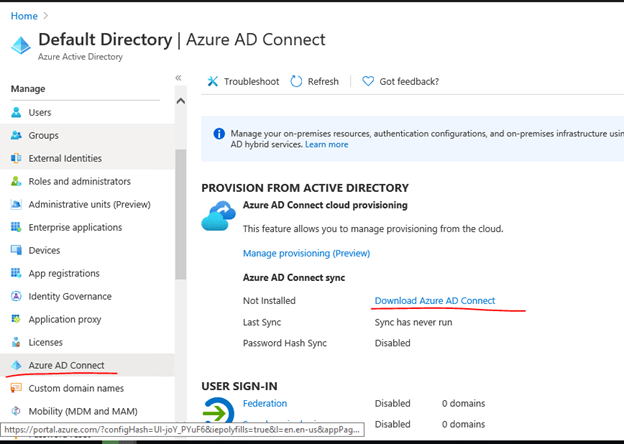Screen dimensions: 624x444
Task: Click the Groups icon in sidebar
Action: tap(16, 136)
